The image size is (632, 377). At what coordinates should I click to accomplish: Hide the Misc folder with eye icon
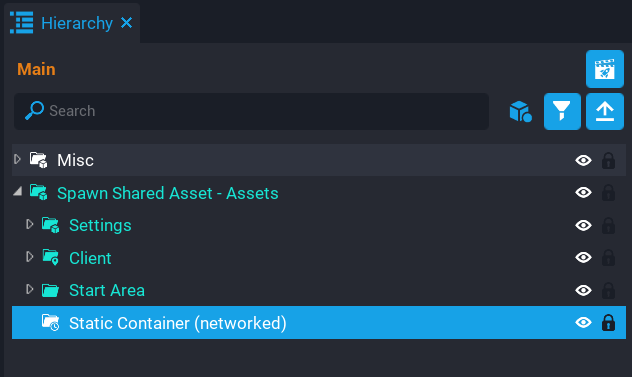583,160
